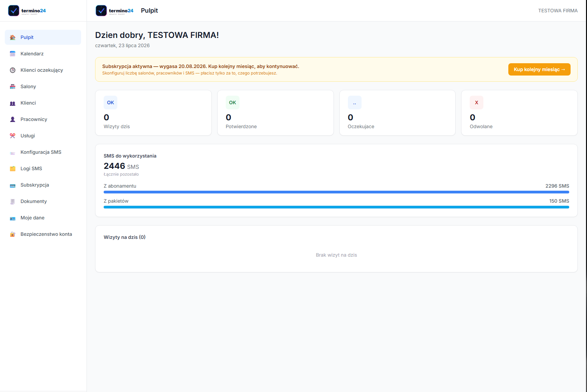Click the termino24 logo in the sidebar
This screenshot has height=392, width=587.
(27, 11)
